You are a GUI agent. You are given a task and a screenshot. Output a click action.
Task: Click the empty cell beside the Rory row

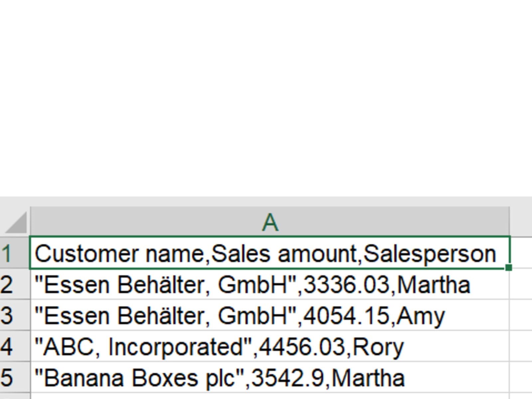point(521,346)
